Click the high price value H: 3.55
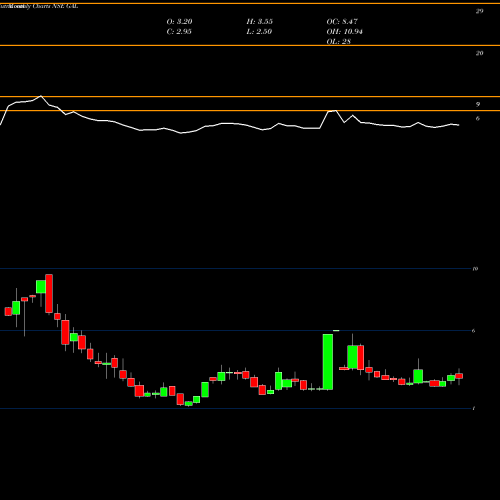 pyautogui.click(x=260, y=22)
